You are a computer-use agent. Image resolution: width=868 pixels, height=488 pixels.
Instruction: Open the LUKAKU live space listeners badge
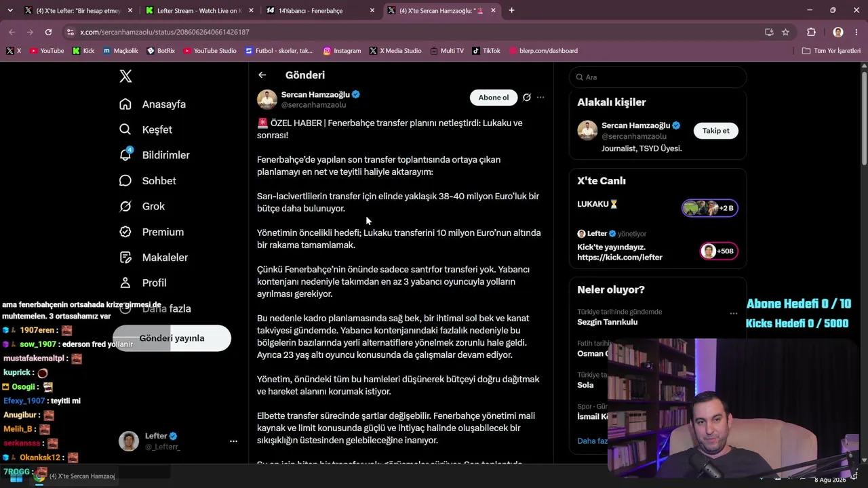[709, 208]
